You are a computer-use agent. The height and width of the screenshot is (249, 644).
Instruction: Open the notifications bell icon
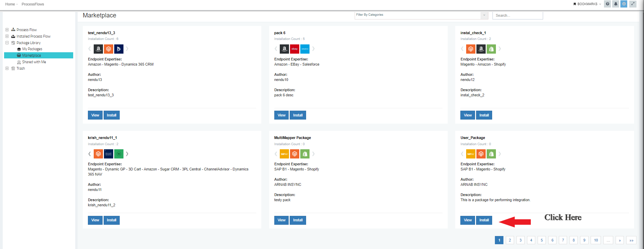click(x=616, y=4)
